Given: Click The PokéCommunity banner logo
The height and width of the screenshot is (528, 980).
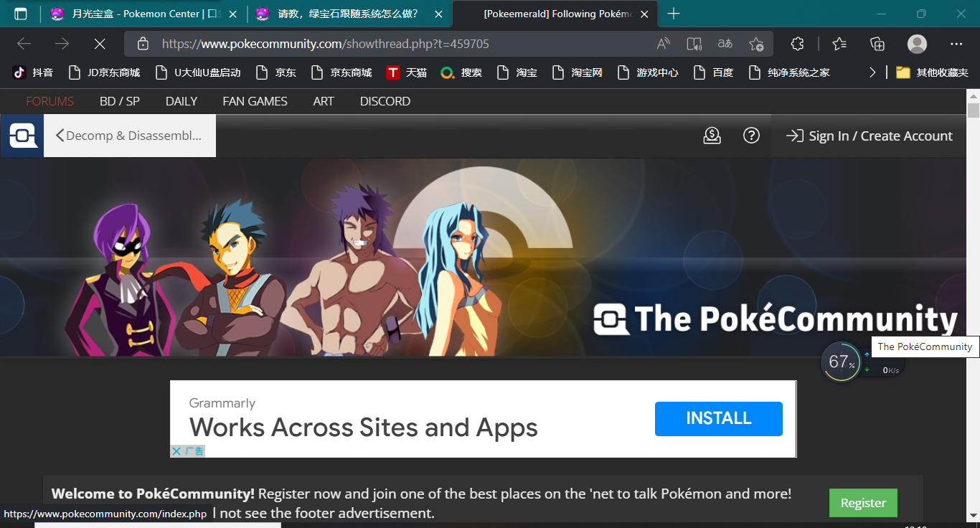Looking at the screenshot, I should 776,319.
